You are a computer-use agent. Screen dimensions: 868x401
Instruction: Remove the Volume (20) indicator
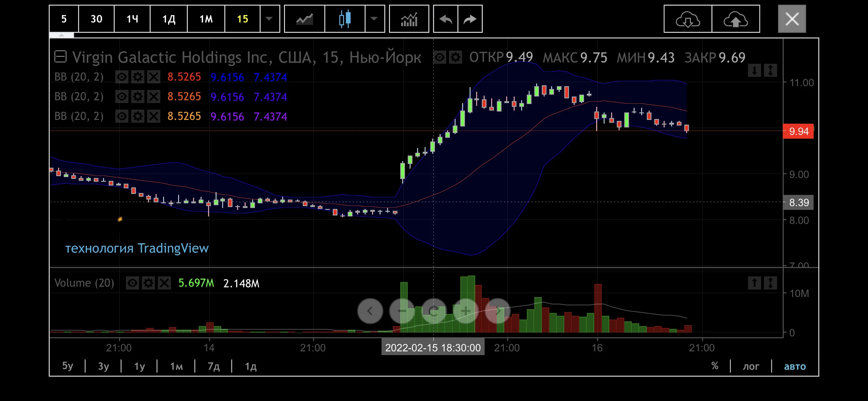[x=164, y=283]
